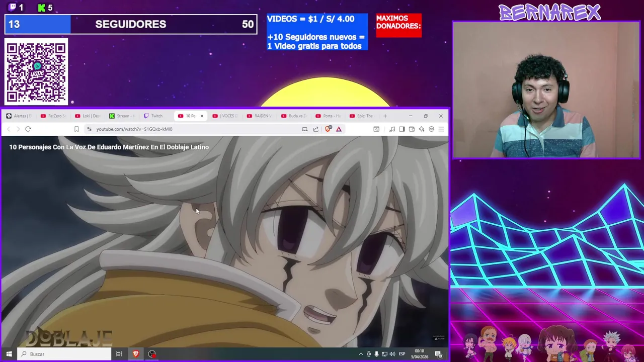Open the volume speaker tray icon

pyautogui.click(x=392, y=354)
